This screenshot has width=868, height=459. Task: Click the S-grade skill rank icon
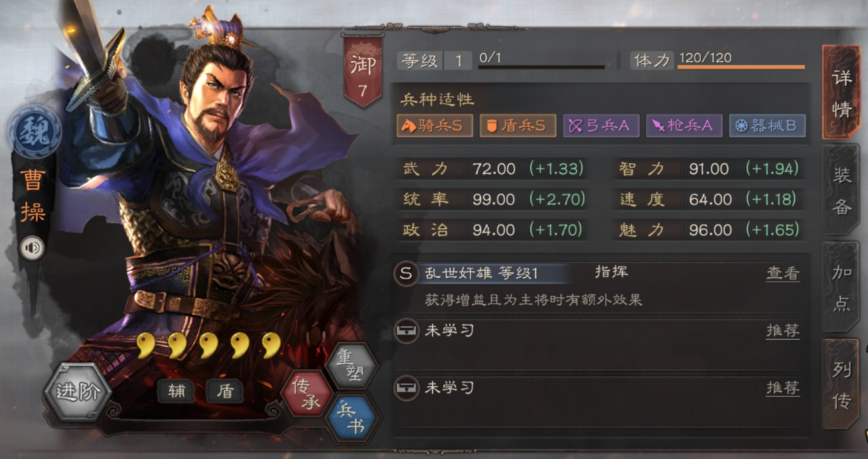click(406, 273)
